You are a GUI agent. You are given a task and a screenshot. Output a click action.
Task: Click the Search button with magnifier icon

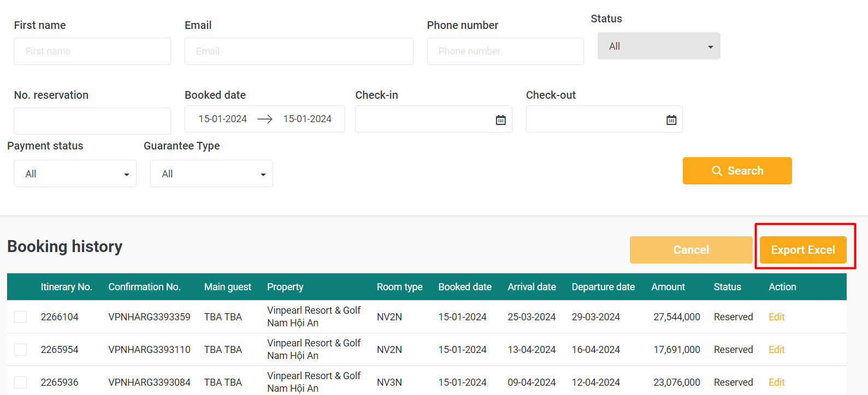pyautogui.click(x=737, y=171)
